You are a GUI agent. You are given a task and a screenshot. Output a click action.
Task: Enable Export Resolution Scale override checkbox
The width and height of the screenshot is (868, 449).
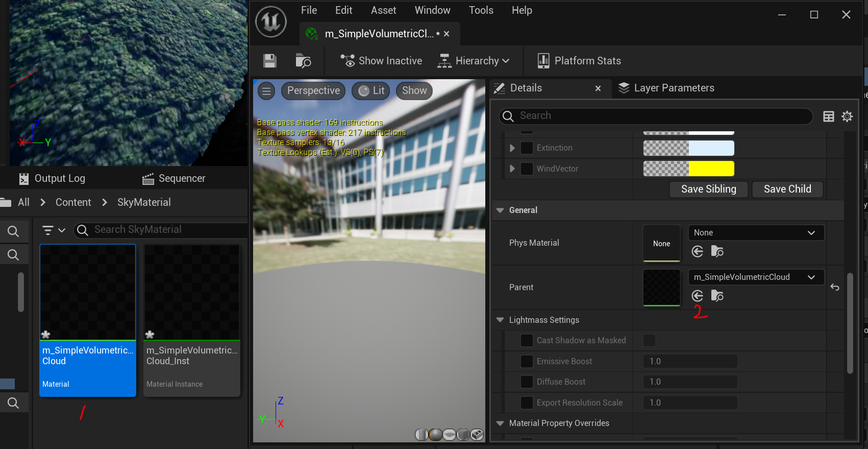[527, 403]
